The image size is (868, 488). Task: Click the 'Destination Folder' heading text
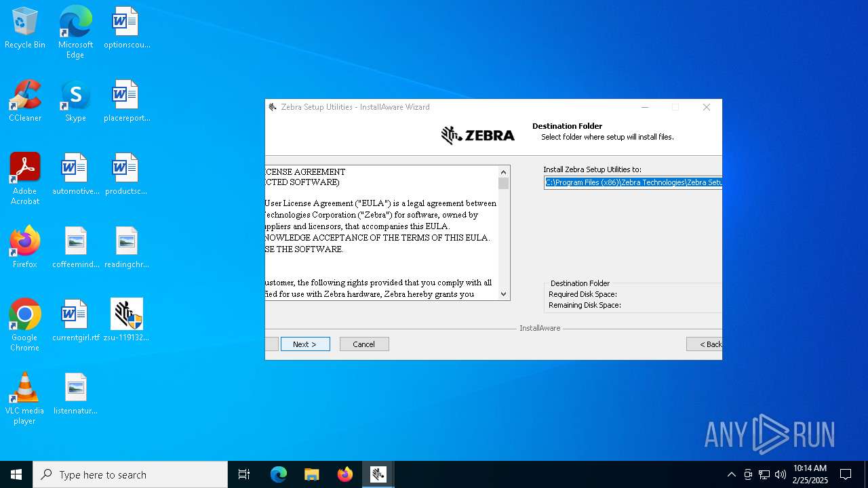pyautogui.click(x=567, y=126)
